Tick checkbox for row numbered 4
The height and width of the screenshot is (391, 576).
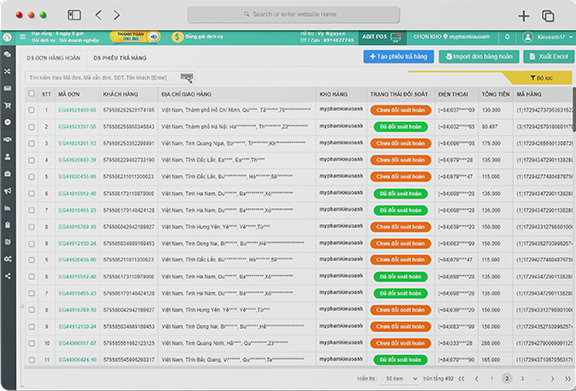point(32,160)
